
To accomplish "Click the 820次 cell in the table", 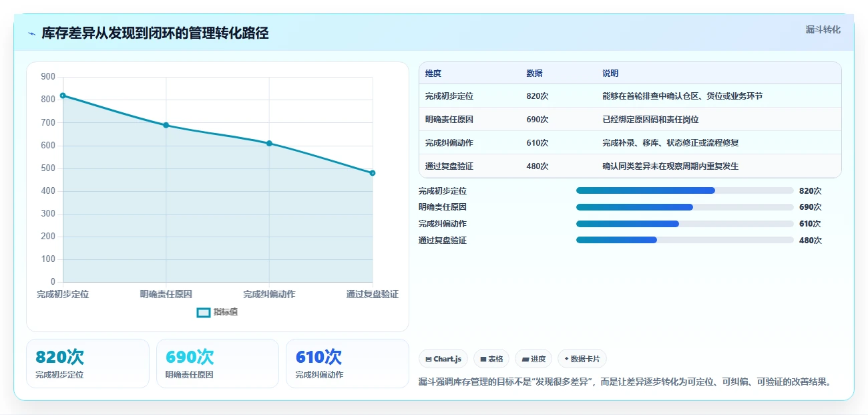I will 537,96.
